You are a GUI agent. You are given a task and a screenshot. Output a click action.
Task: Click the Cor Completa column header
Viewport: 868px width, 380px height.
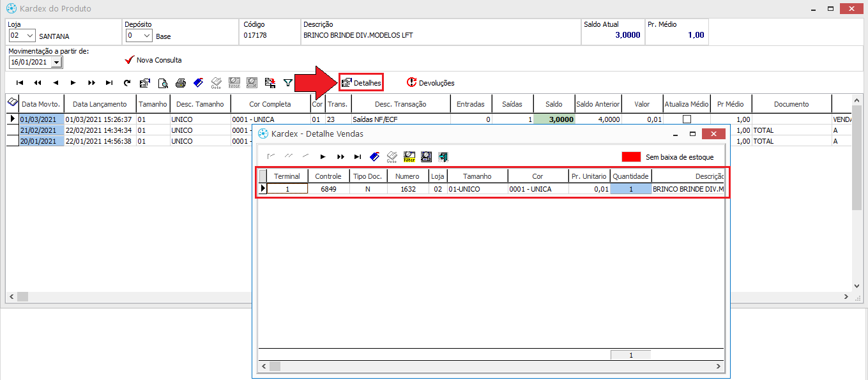click(x=270, y=104)
